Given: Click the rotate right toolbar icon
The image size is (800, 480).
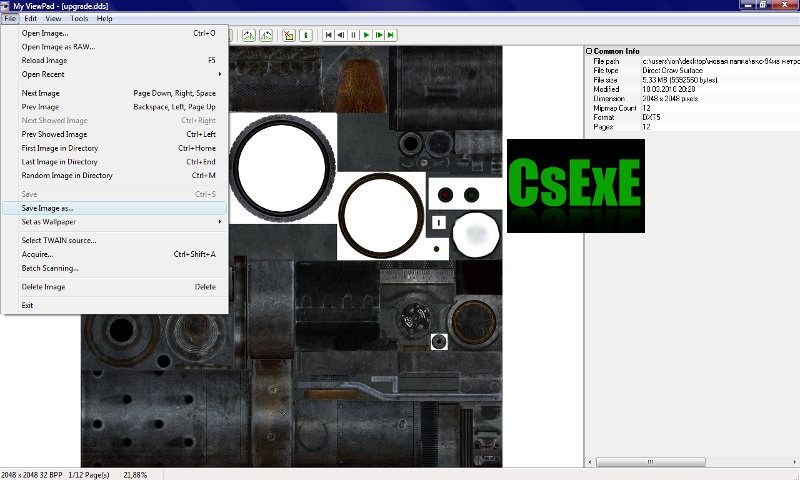Looking at the screenshot, I should click(x=266, y=35).
